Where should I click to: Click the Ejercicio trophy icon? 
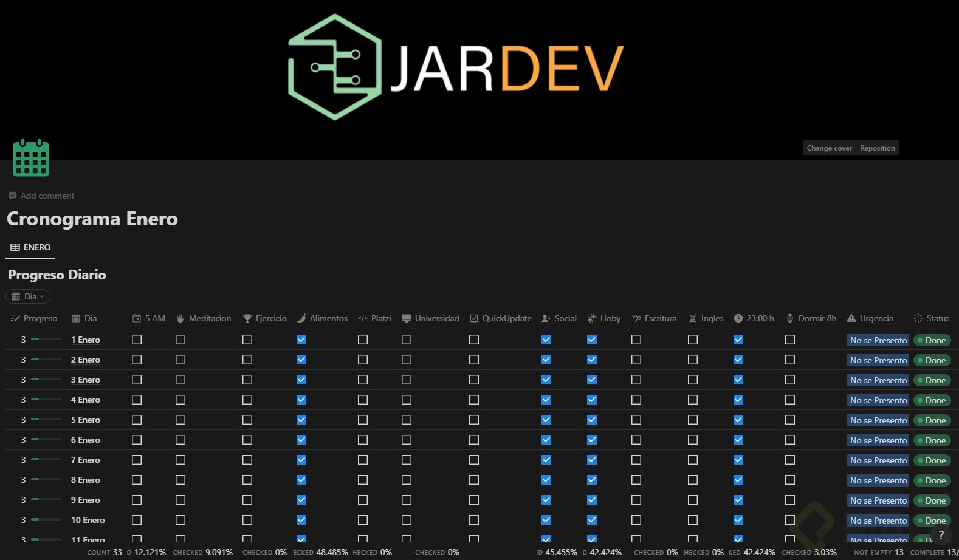247,318
